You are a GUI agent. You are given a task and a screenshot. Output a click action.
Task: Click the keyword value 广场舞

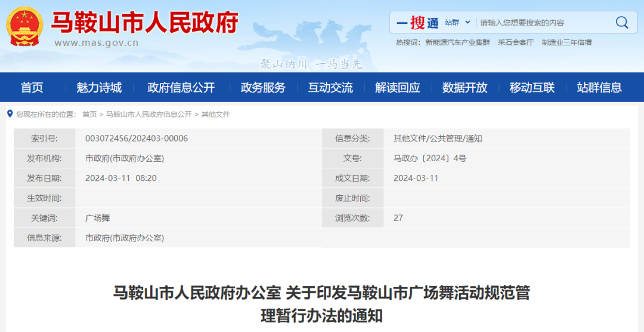click(x=97, y=218)
